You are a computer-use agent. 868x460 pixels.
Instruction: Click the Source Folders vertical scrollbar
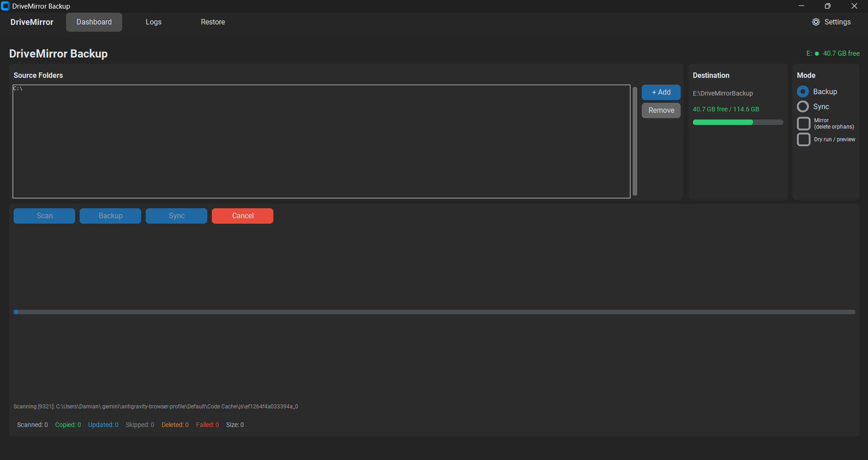(x=635, y=141)
